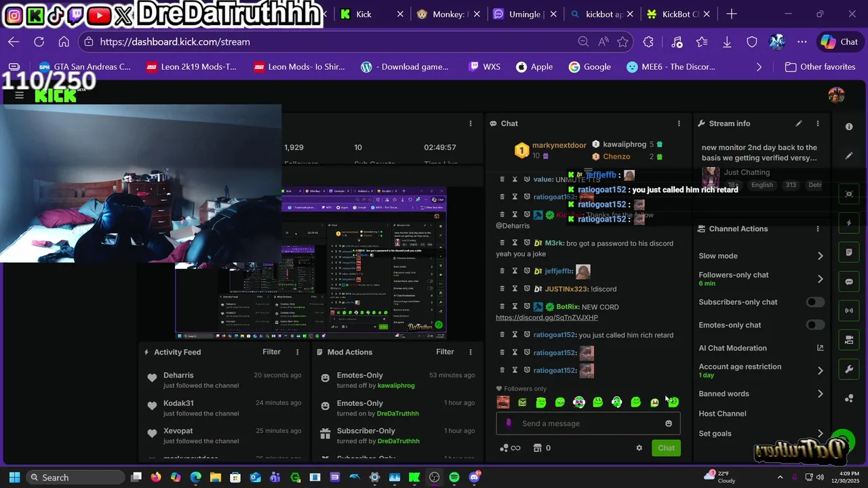This screenshot has width=868, height=488.
Task: Click the shop icon showing 0
Action: pos(542,448)
